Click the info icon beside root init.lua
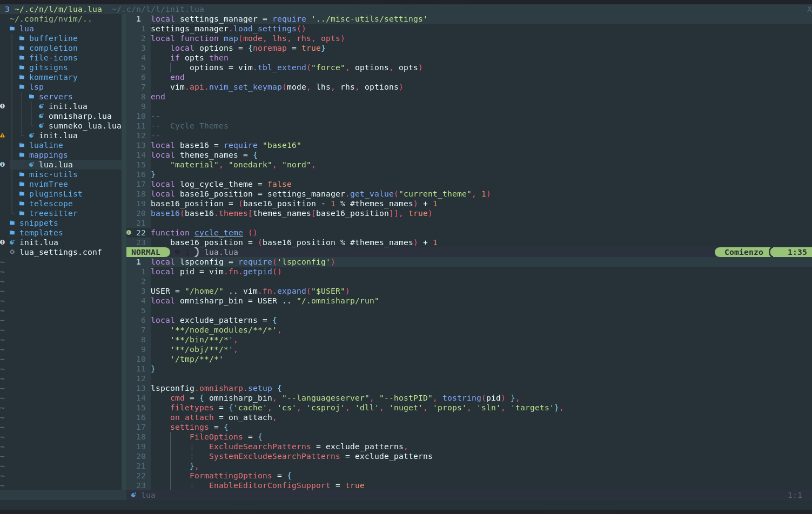 point(3,242)
